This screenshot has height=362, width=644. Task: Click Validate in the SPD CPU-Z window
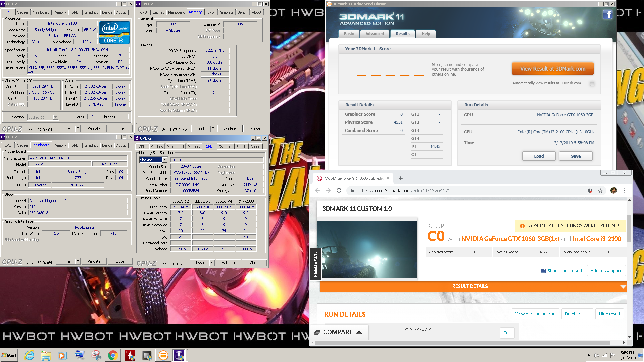(228, 263)
